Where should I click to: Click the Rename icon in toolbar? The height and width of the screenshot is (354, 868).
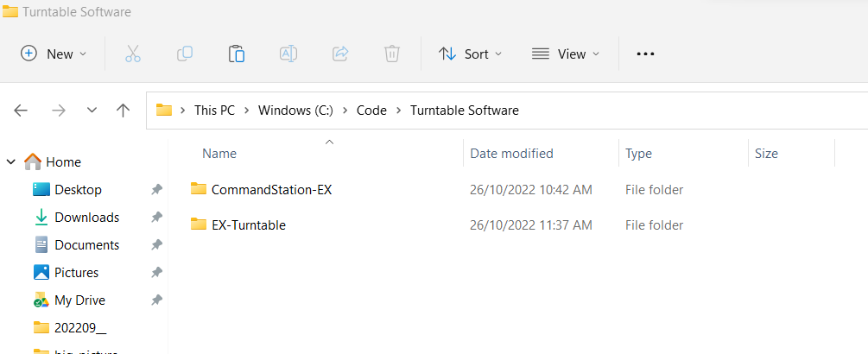(288, 54)
